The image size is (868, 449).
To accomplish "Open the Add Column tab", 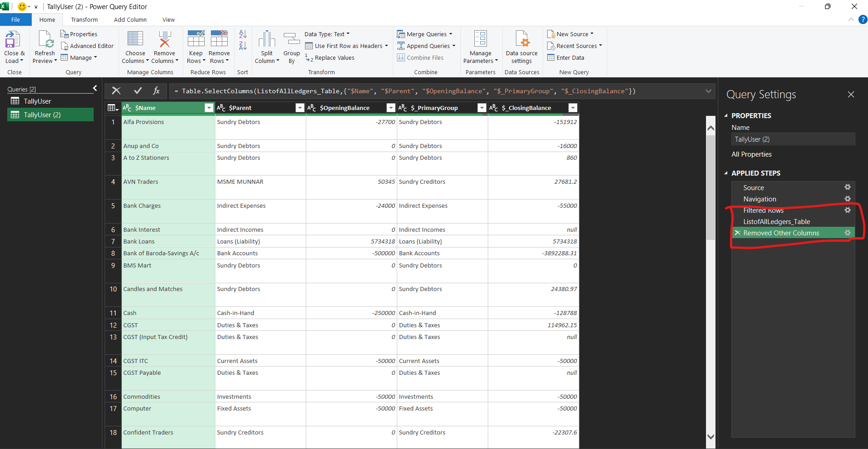I will click(130, 20).
